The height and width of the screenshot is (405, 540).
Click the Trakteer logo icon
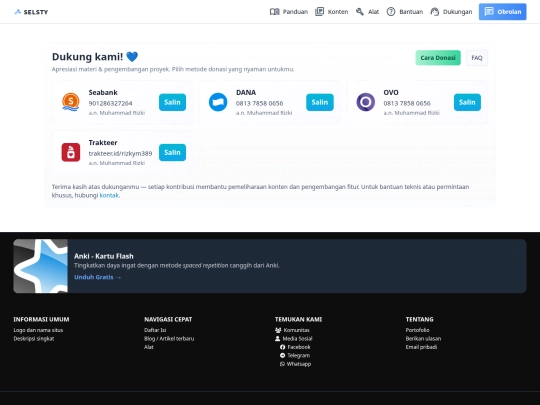[71, 152]
